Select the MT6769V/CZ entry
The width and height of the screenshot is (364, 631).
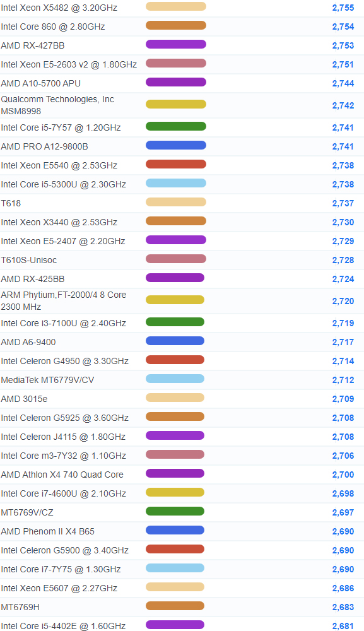[x=27, y=512]
